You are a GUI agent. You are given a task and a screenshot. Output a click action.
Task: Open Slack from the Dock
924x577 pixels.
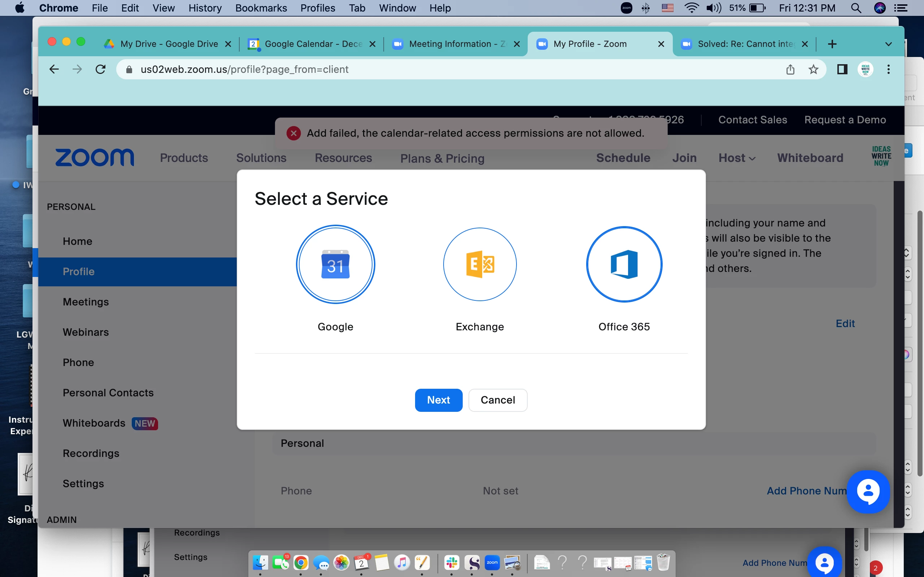pos(452,563)
